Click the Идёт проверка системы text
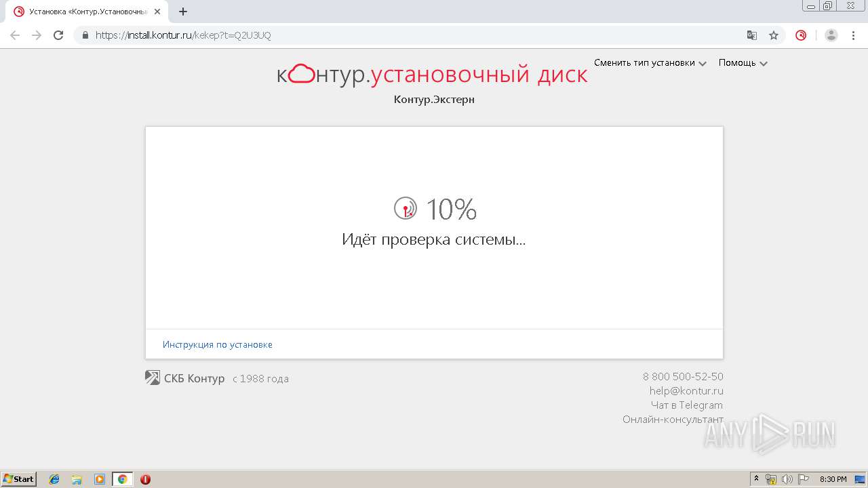 coord(434,239)
